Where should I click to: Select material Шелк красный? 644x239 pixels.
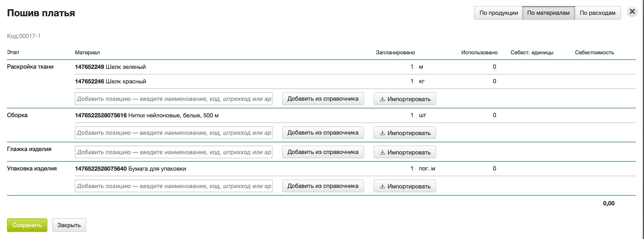pyautogui.click(x=110, y=81)
